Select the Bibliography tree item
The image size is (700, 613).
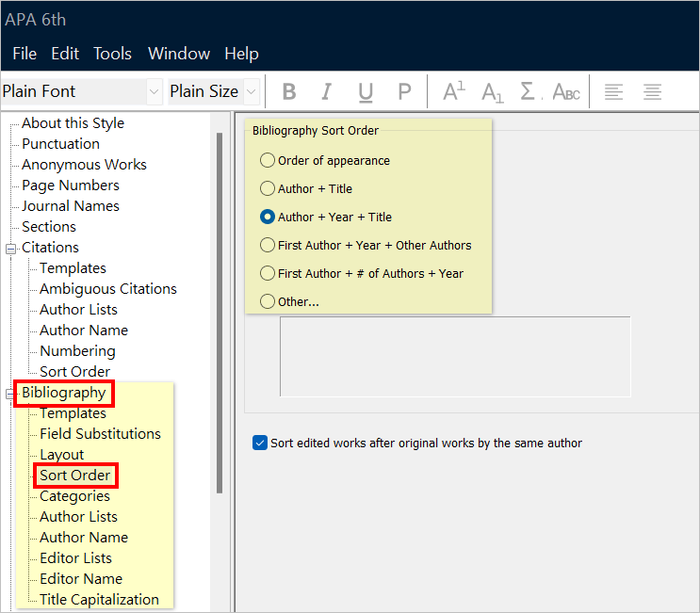(x=64, y=393)
